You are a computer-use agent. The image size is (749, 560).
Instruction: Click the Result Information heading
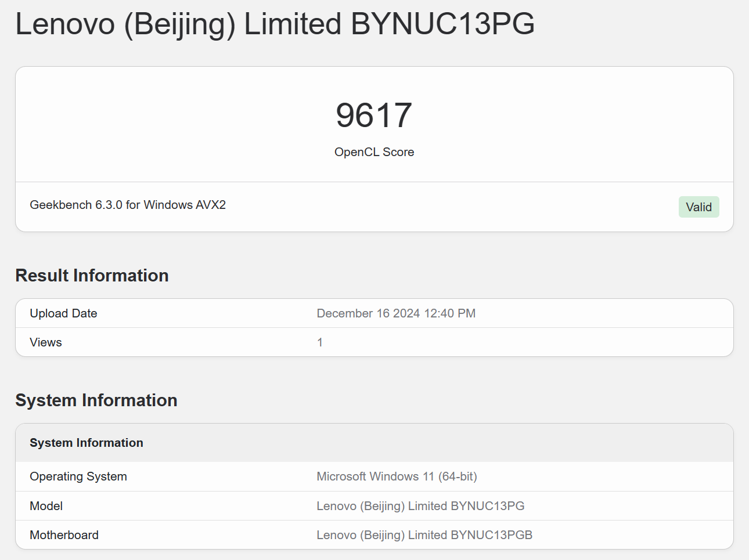[x=92, y=276]
